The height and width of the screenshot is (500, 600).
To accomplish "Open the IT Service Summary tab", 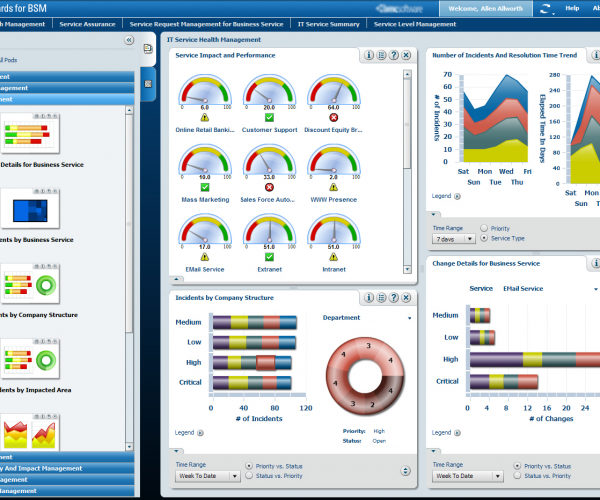I will coord(329,24).
